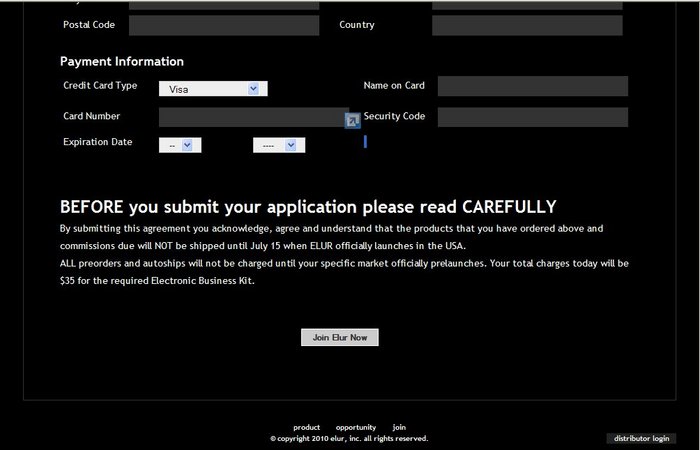The height and width of the screenshot is (450, 700).
Task: Click the small icon beside Card Number field
Action: 352,120
